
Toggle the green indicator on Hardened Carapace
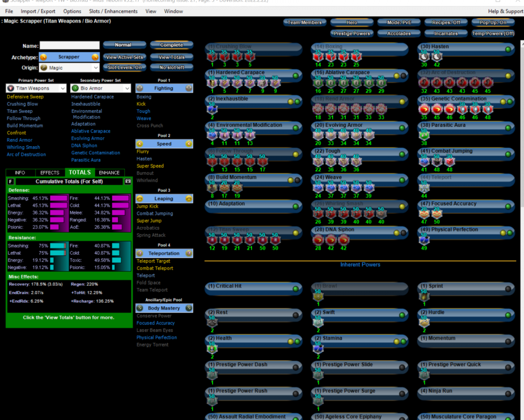(x=296, y=76)
